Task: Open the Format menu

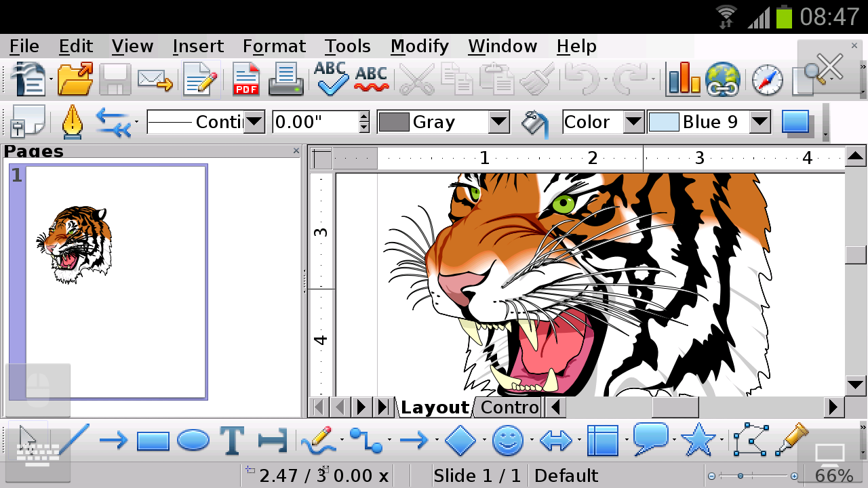Action: [274, 46]
